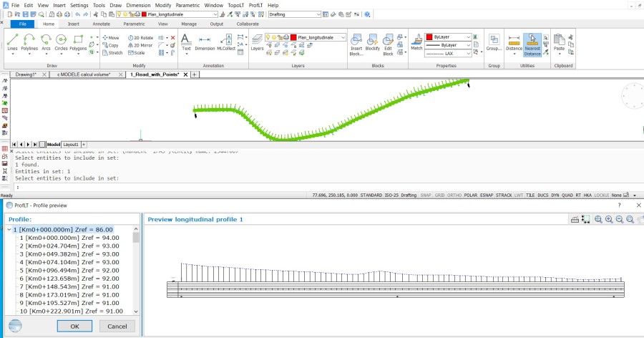
Task: Click the Paste tool in Clipboard
Action: click(559, 42)
